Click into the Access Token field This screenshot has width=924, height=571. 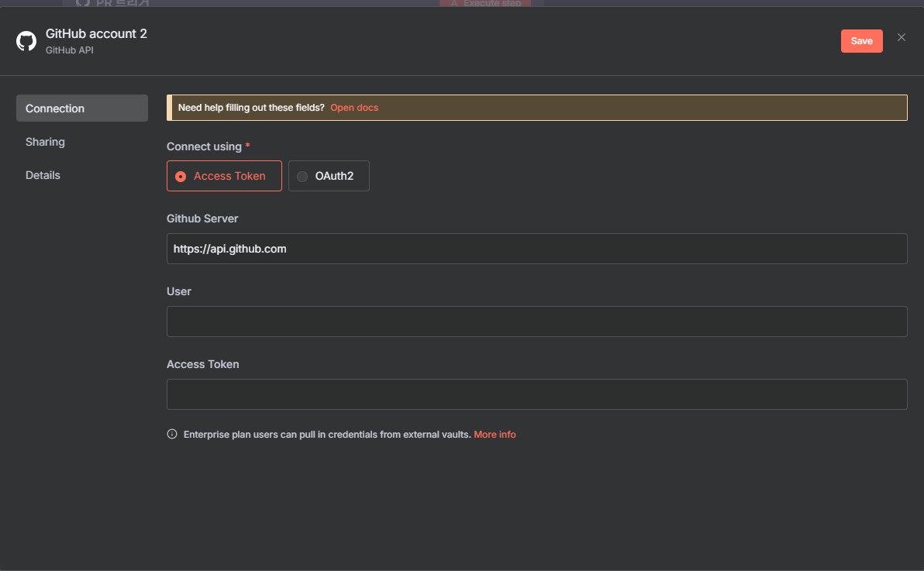(x=537, y=394)
